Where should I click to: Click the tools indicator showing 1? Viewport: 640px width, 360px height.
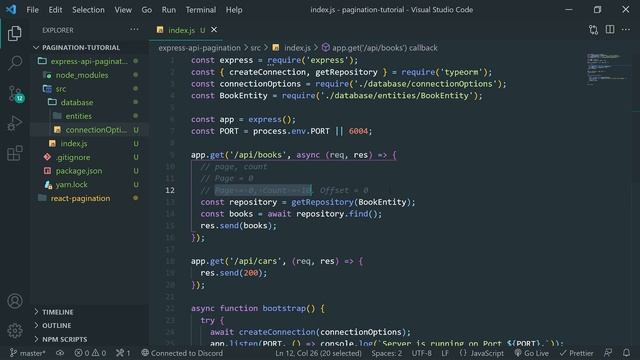coord(123,353)
